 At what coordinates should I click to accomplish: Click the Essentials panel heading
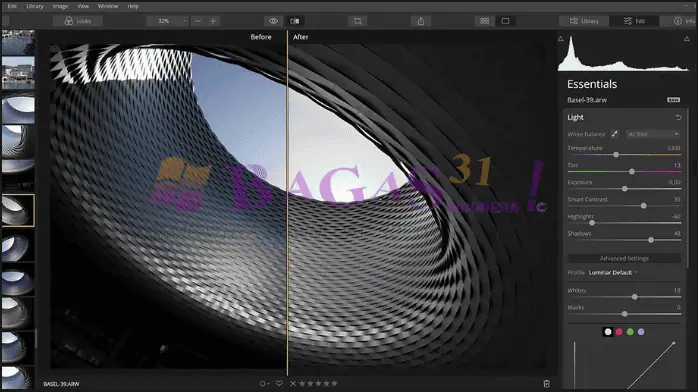click(592, 84)
